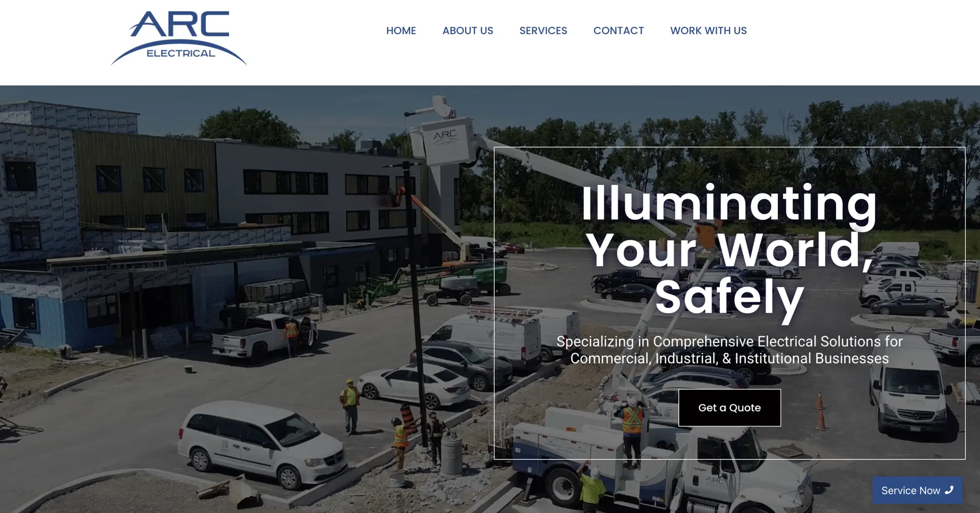Click the Specializing in Comprehensive Electrical Solutions text
This screenshot has width=980, height=513.
coord(729,350)
